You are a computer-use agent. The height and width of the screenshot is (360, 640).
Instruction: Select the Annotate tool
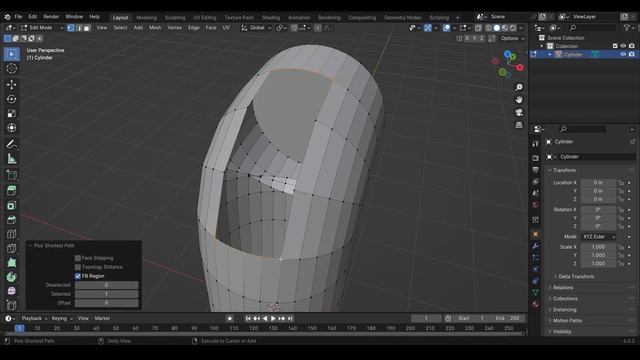pos(11,144)
